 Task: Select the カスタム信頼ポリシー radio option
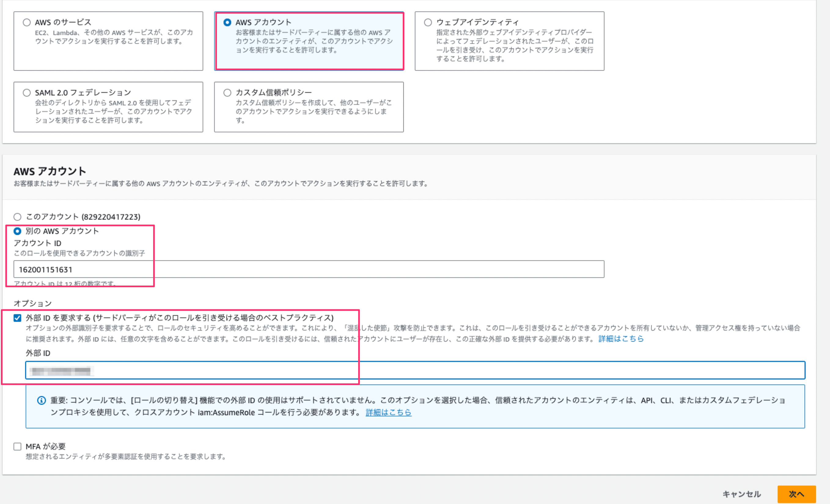click(x=227, y=93)
